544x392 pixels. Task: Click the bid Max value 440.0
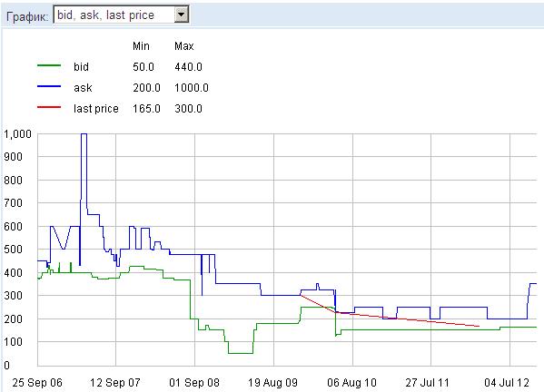188,66
